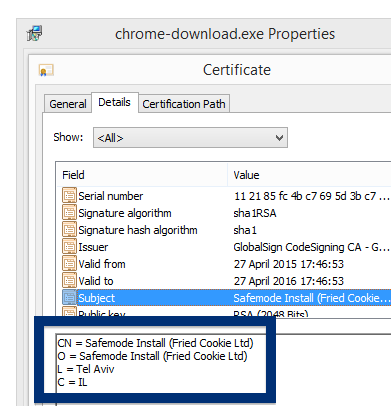Click the Valid to field icon

(69, 281)
